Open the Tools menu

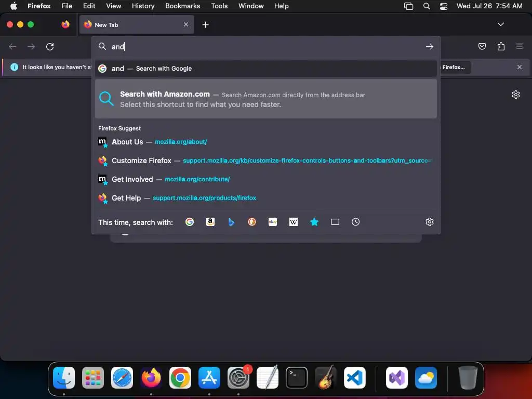[219, 6]
